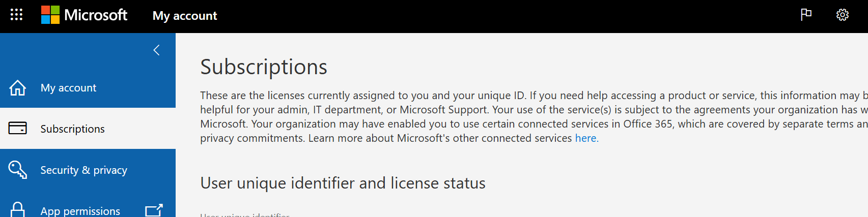Follow the "here" connected services link
This screenshot has height=217, width=868.
586,138
